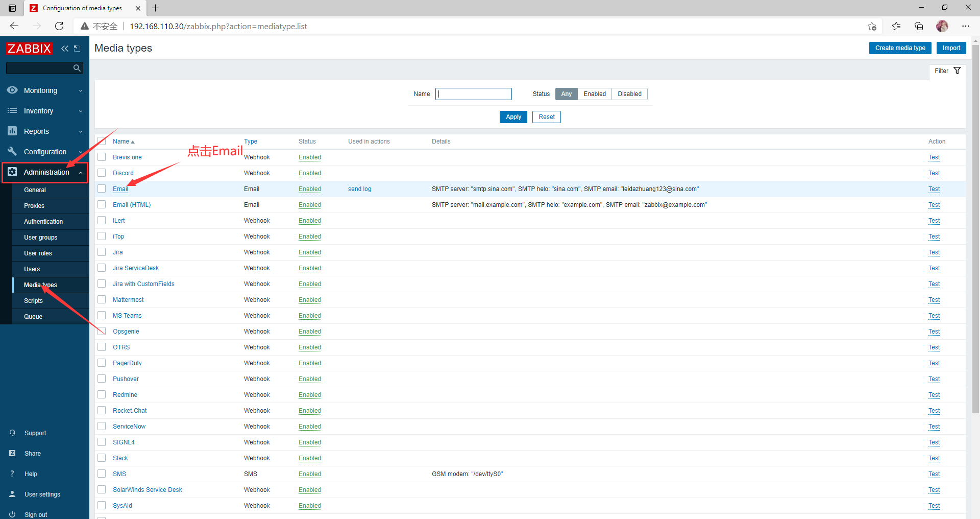
Task: Click the Filter funnel icon
Action: [x=957, y=71]
